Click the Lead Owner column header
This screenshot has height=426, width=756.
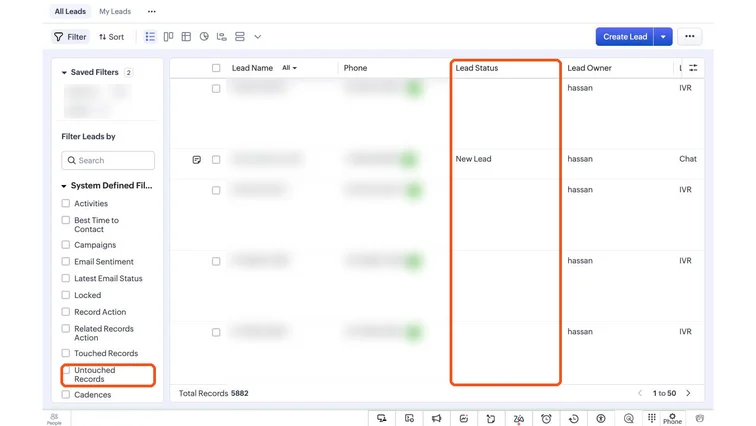point(589,68)
